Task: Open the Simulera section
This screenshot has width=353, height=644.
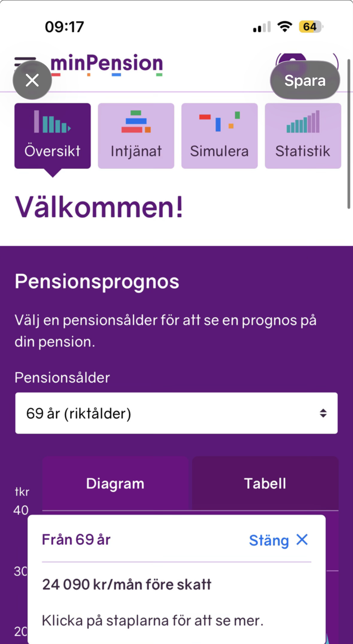Action: (219, 136)
